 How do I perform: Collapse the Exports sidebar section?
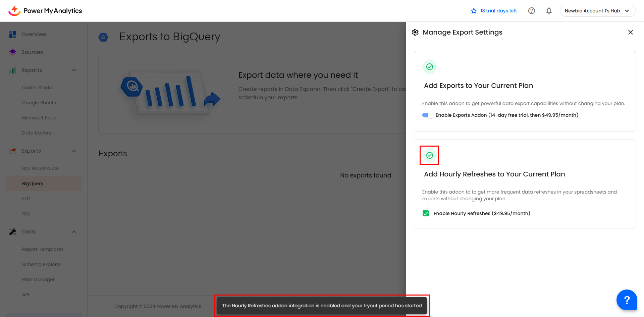coord(74,151)
